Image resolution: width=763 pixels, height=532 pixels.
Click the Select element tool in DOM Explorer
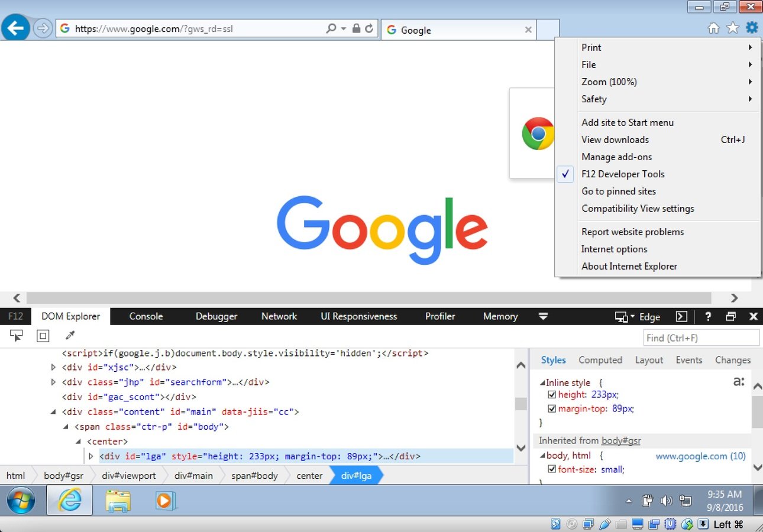pos(17,336)
